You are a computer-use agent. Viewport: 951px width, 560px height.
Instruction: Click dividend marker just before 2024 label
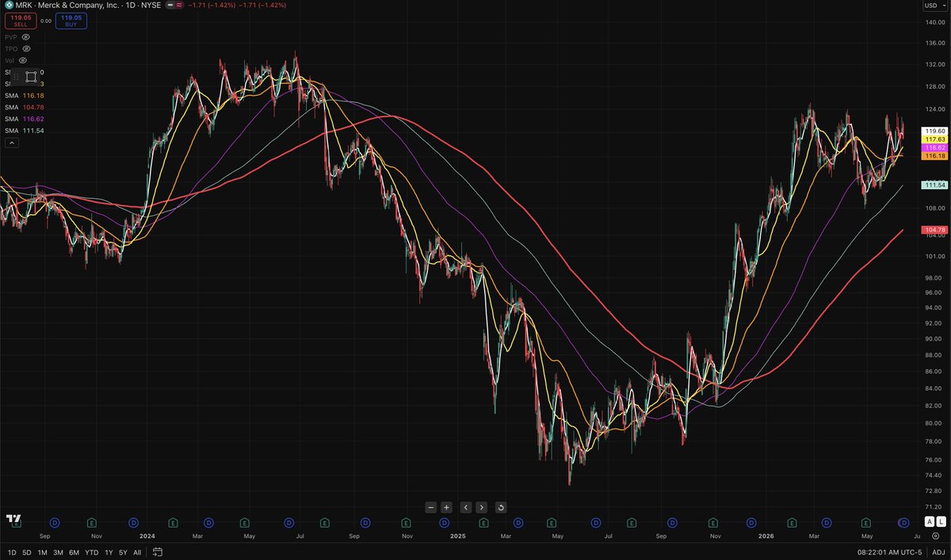133,523
